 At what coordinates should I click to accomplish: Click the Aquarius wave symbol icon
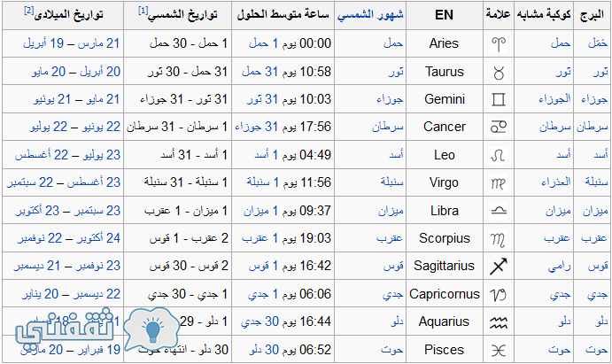499,321
